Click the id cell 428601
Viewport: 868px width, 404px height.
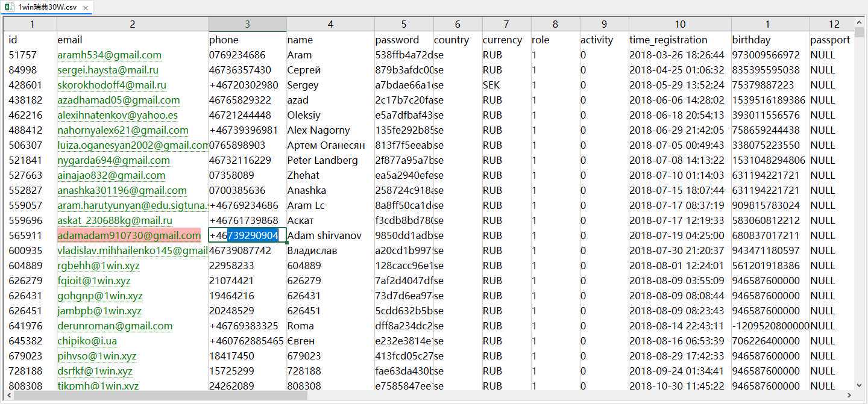31,85
